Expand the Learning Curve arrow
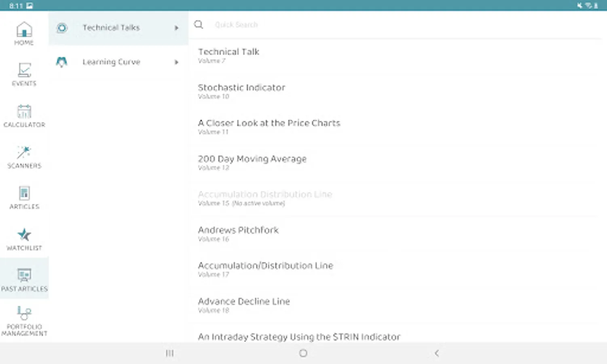607x364 pixels. (x=176, y=62)
